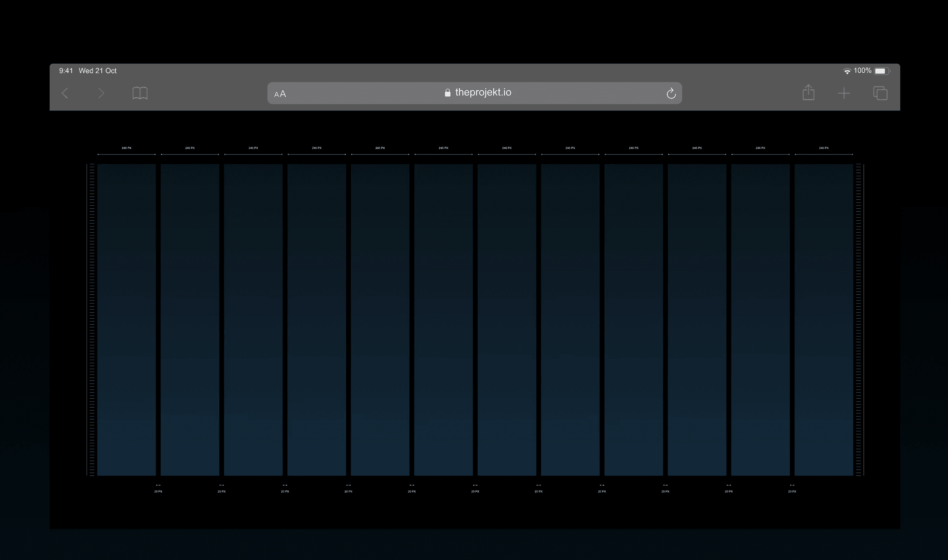Viewport: 948px width, 560px height.
Task: Tap the 100% battery percentage text
Action: click(863, 71)
